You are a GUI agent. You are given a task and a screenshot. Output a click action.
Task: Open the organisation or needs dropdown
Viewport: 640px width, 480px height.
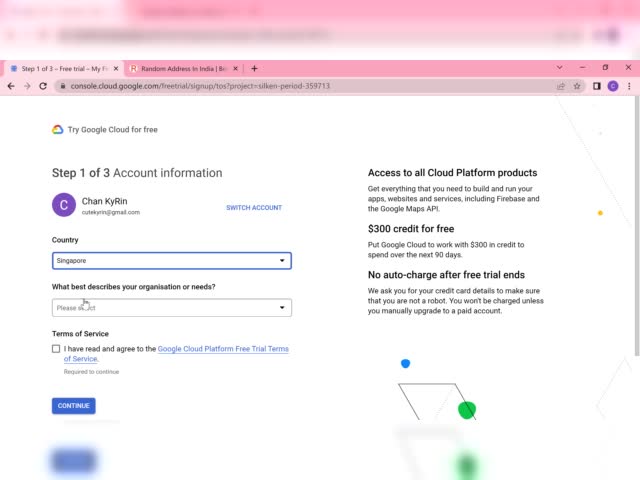click(x=172, y=308)
